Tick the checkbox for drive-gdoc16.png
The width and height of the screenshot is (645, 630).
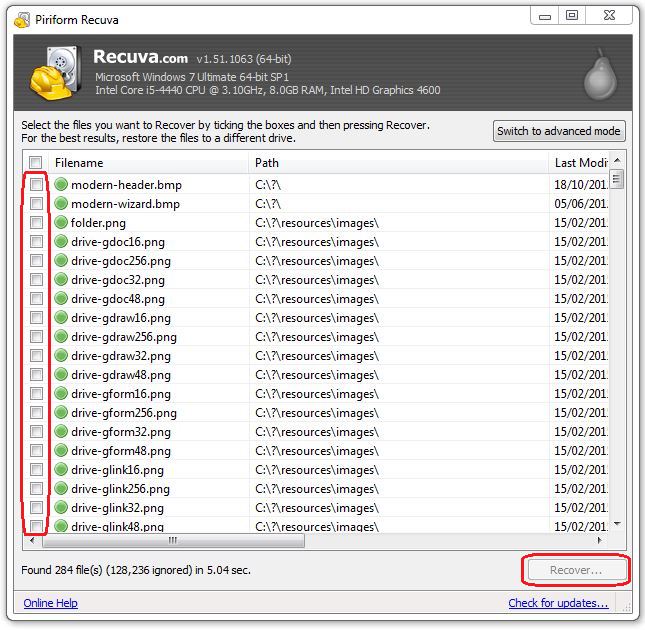click(36, 241)
